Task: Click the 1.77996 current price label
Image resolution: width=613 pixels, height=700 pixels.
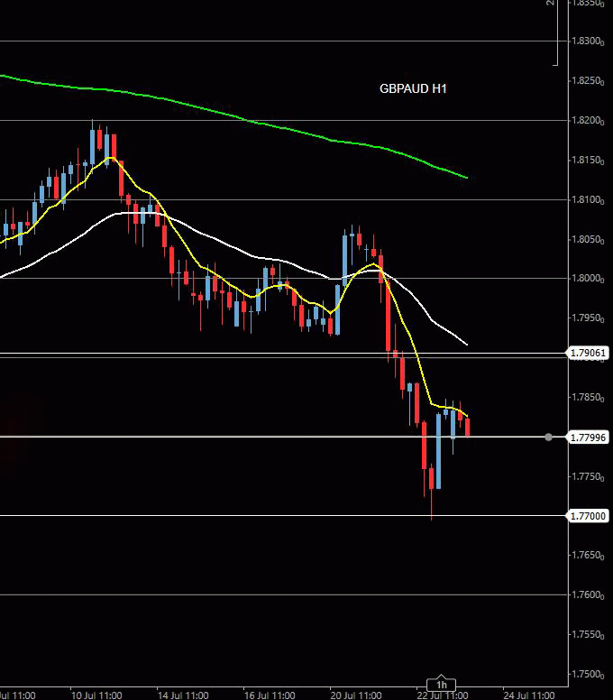Action: click(x=589, y=437)
